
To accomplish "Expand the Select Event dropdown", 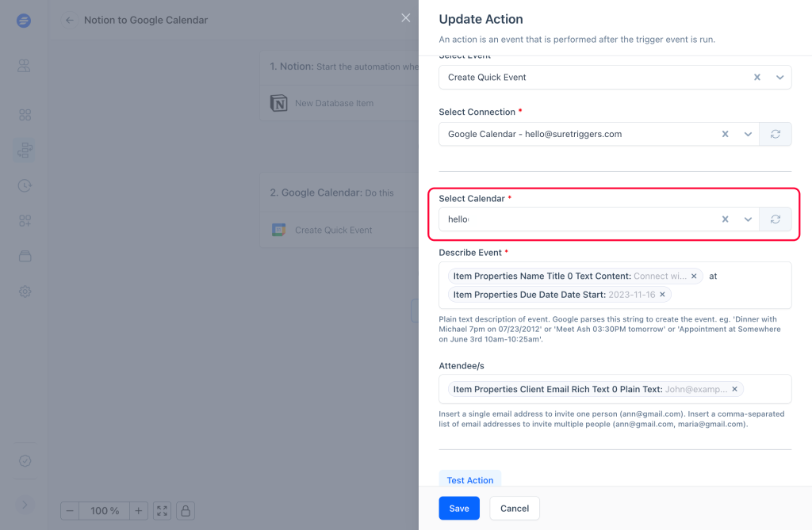I will pyautogui.click(x=779, y=77).
